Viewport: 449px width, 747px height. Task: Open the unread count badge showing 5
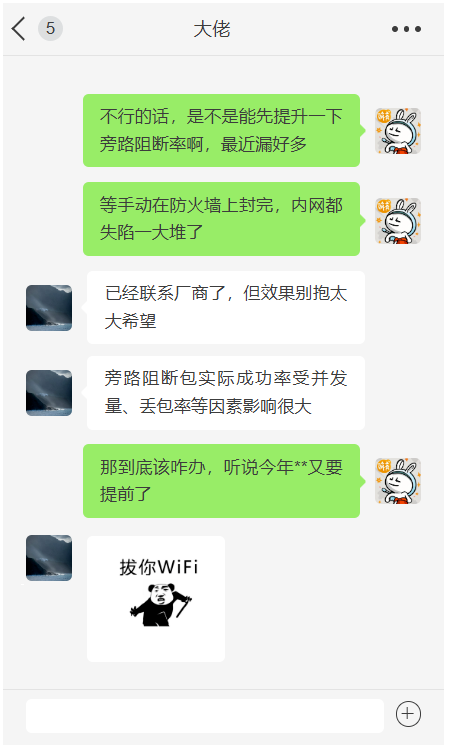click(x=50, y=28)
